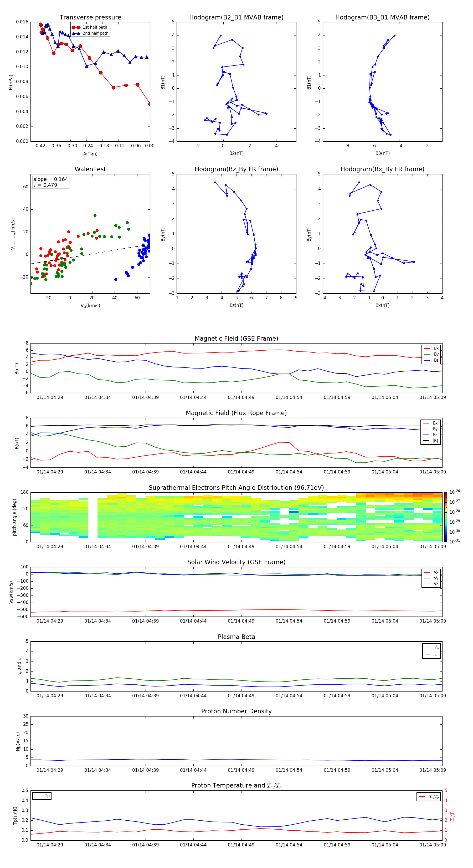473x868 pixels.
Task: Click the 'V_A(km/s)' x-axis label
Action: point(90,306)
